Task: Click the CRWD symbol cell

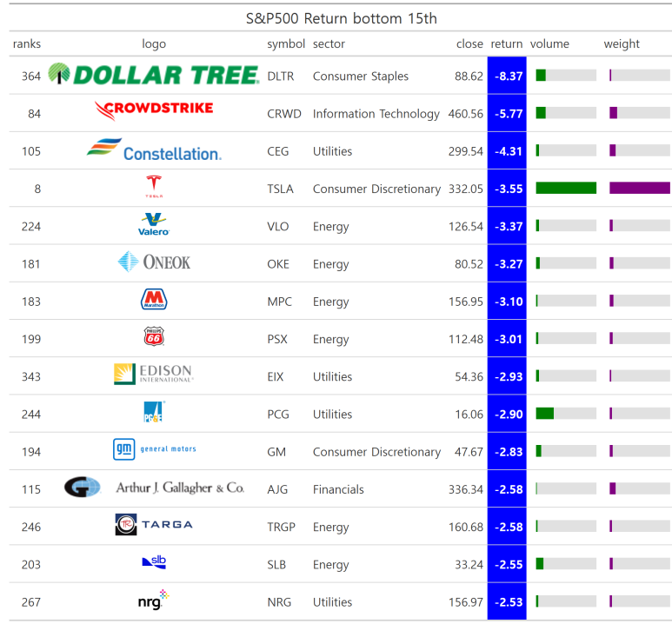Action: point(283,114)
